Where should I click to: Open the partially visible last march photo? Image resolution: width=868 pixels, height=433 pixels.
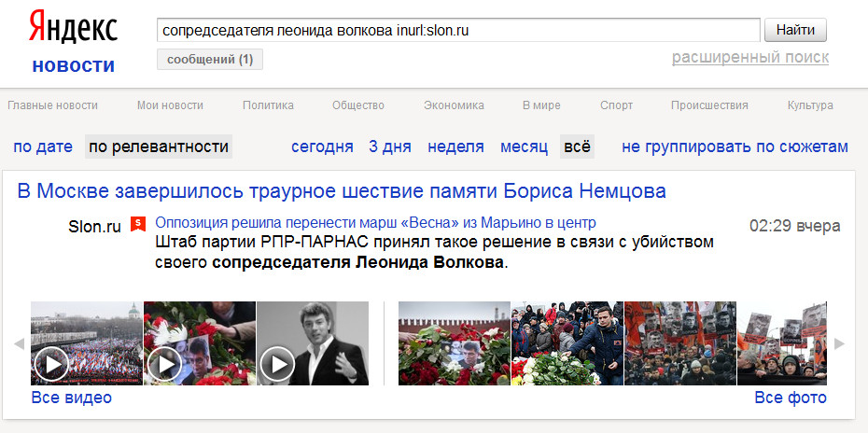[x=782, y=343]
